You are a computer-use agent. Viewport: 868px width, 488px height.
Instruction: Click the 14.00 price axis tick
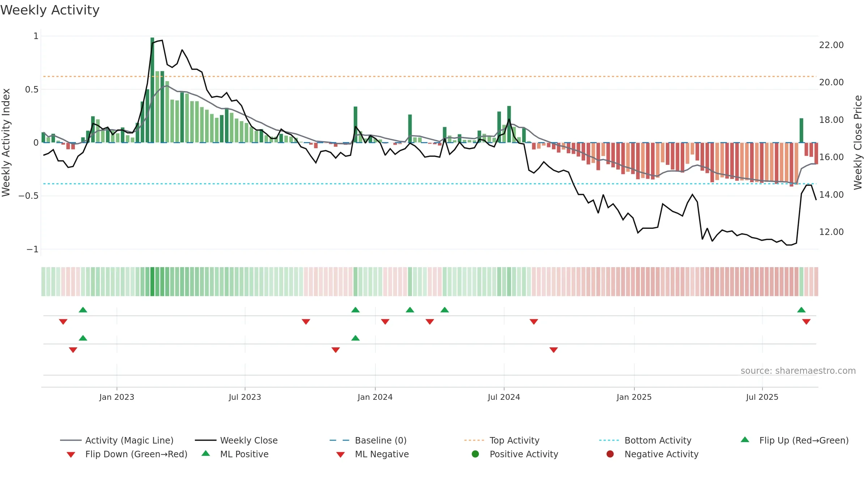coord(831,195)
